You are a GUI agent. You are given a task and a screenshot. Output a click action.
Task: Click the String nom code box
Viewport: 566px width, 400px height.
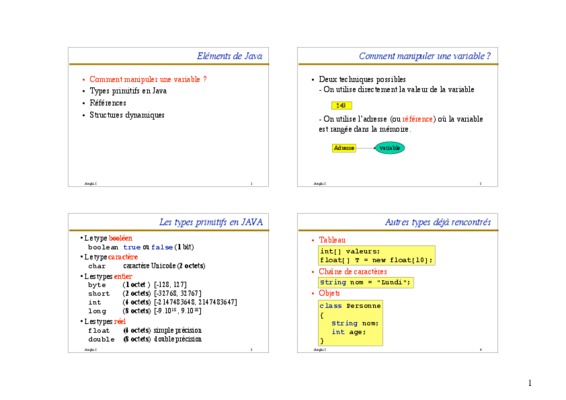pyautogui.click(x=366, y=282)
